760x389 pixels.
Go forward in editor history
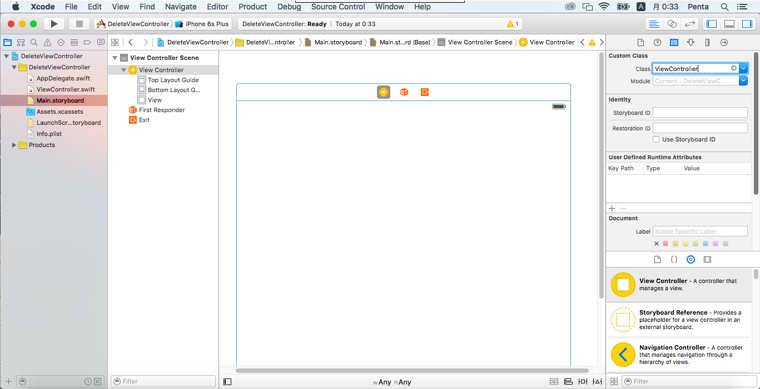pyautogui.click(x=145, y=42)
